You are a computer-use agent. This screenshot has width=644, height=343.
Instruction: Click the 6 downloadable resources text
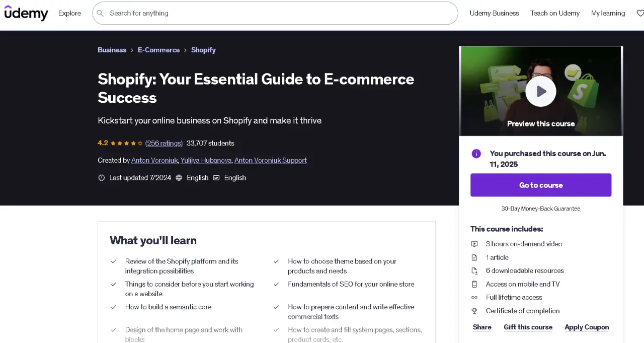[x=525, y=270]
